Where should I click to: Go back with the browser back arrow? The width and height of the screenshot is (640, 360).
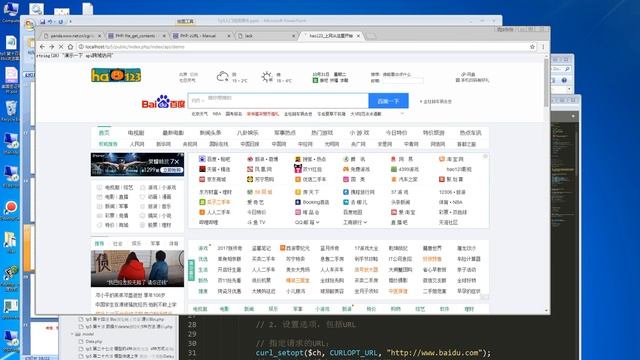tap(42, 47)
